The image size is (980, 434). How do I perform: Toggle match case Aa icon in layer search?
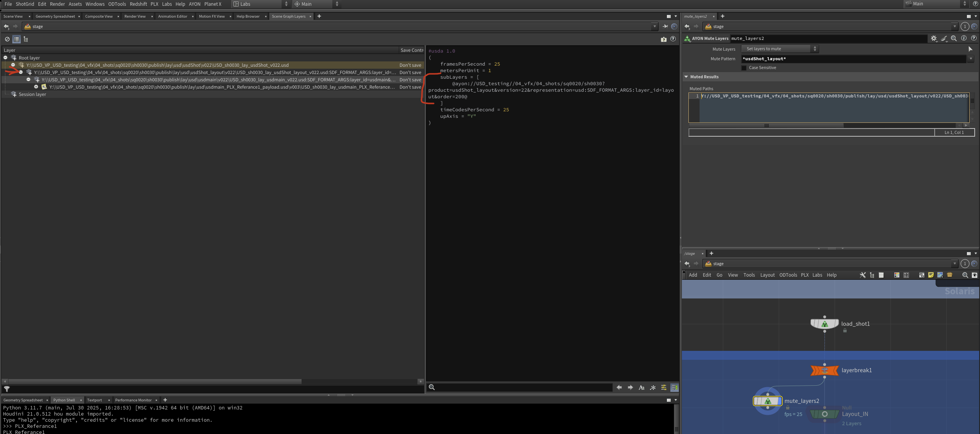[x=641, y=388]
